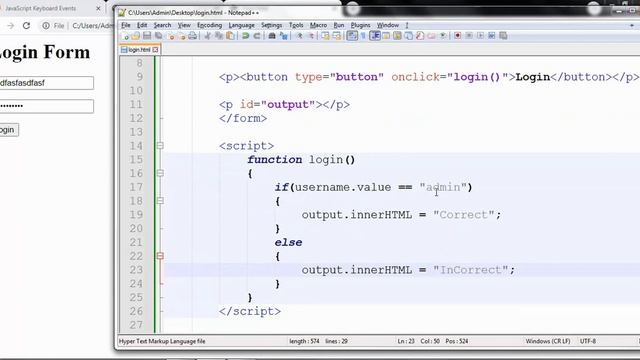
Task: Collapse if block fold at line 18
Action: 160,201
